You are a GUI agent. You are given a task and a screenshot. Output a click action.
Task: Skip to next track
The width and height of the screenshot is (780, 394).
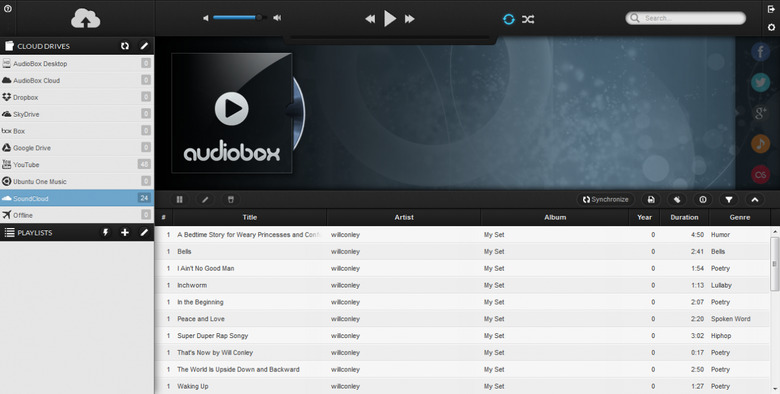(x=409, y=19)
